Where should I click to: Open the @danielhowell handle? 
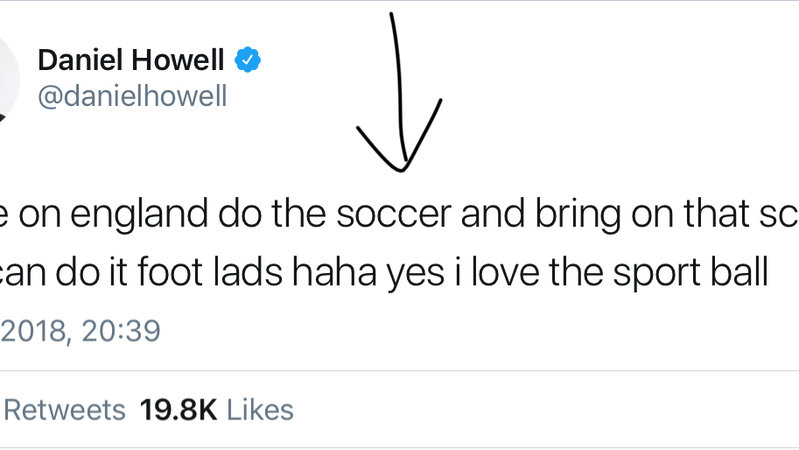(x=132, y=96)
